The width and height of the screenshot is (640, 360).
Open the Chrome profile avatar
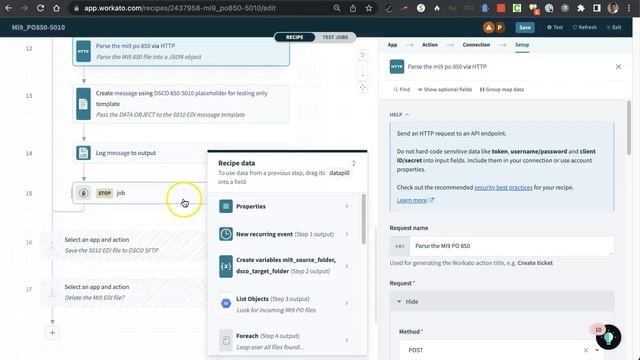613,8
